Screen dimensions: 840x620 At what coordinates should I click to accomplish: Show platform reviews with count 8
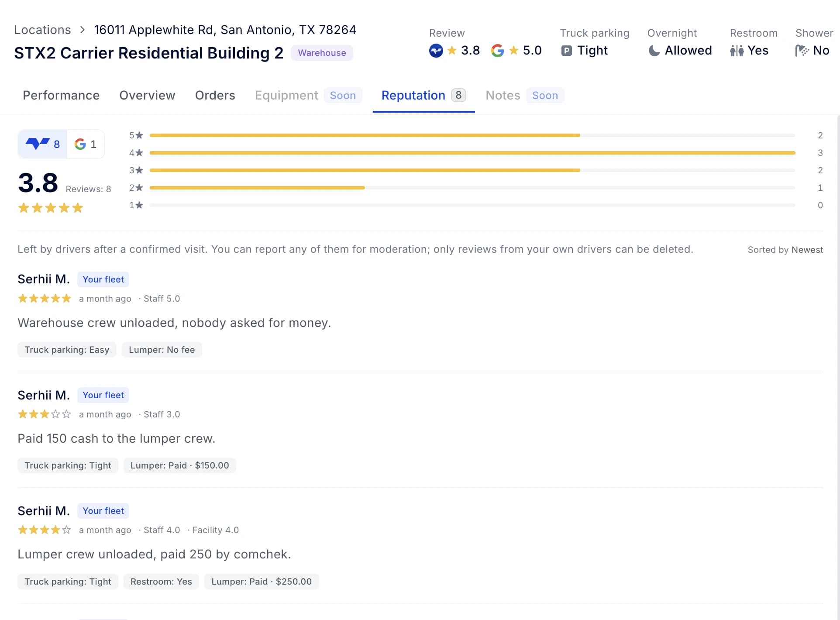click(43, 144)
